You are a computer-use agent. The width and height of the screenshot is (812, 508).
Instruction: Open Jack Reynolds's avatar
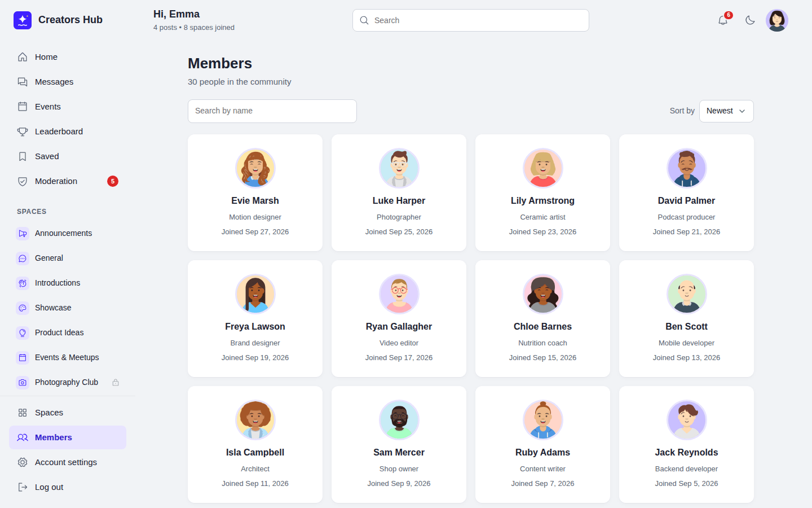click(x=687, y=420)
